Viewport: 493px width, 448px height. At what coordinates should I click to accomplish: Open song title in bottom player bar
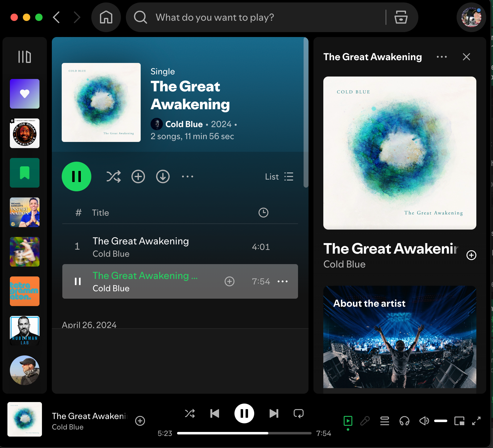(89, 416)
